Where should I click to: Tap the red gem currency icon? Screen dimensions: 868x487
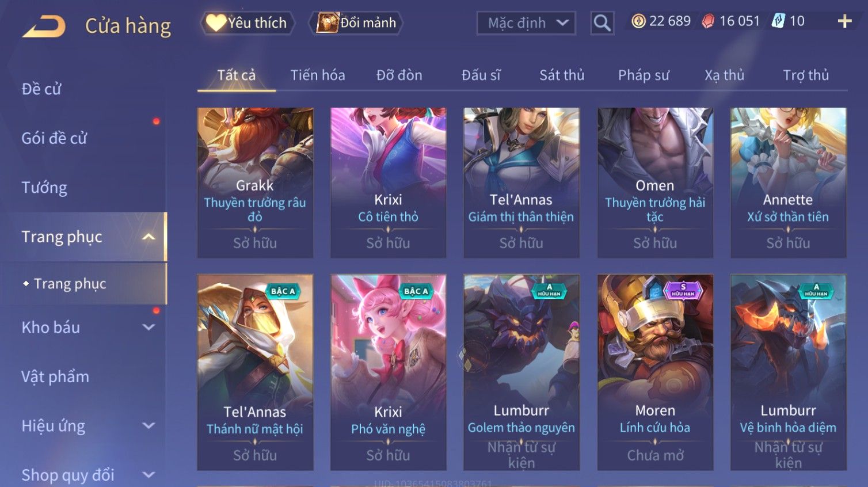click(x=708, y=21)
